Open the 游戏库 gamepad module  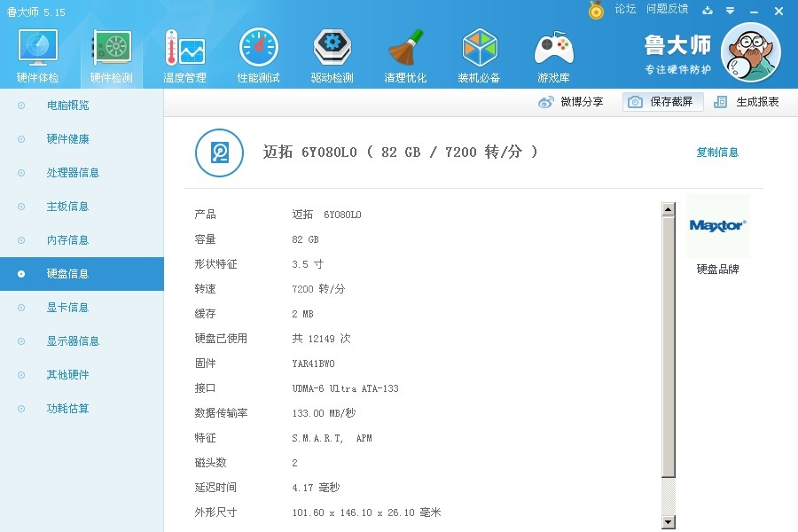click(x=553, y=56)
